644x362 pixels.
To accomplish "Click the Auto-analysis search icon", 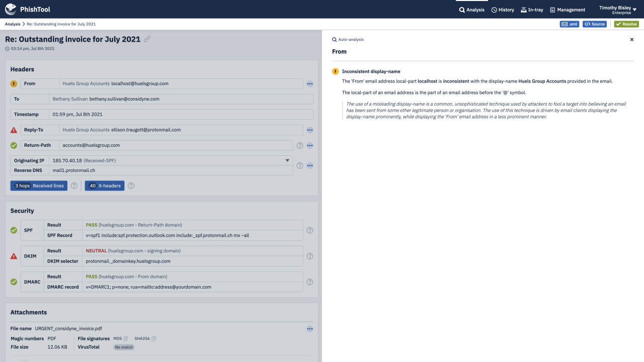I will click(x=334, y=39).
